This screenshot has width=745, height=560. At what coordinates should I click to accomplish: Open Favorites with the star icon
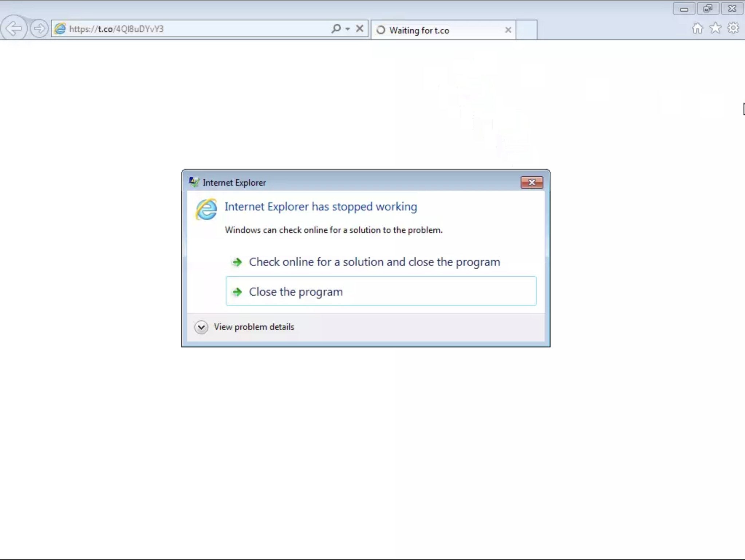pos(715,28)
